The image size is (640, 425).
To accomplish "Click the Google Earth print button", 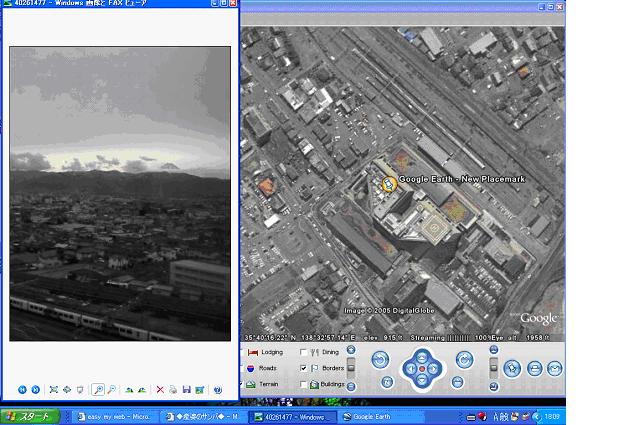I will pos(535,369).
